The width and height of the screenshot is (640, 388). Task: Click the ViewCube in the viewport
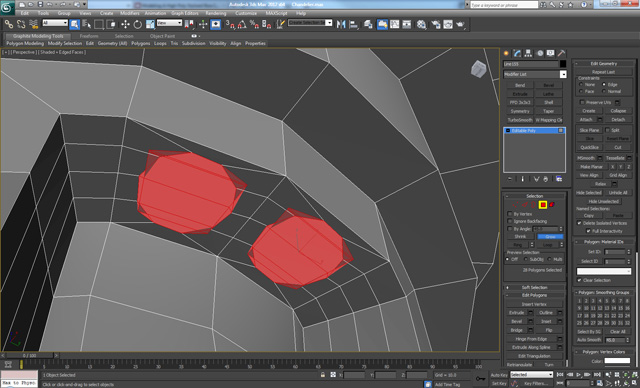coord(478,69)
